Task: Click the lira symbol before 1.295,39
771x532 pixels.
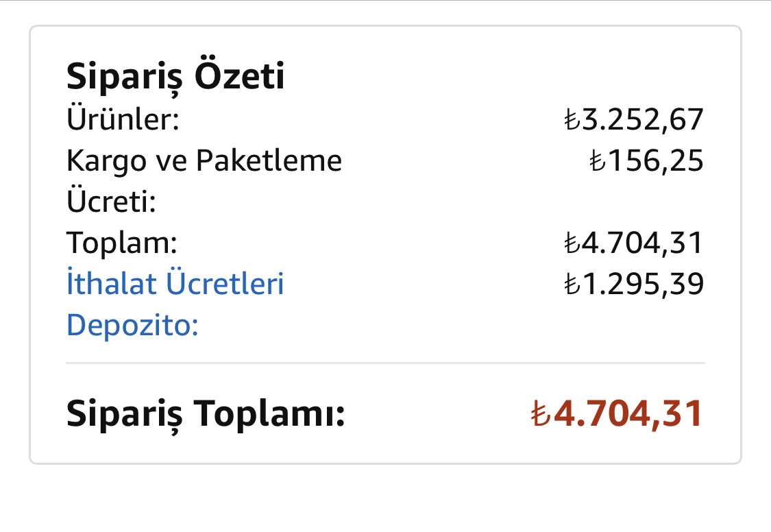Action: click(572, 285)
